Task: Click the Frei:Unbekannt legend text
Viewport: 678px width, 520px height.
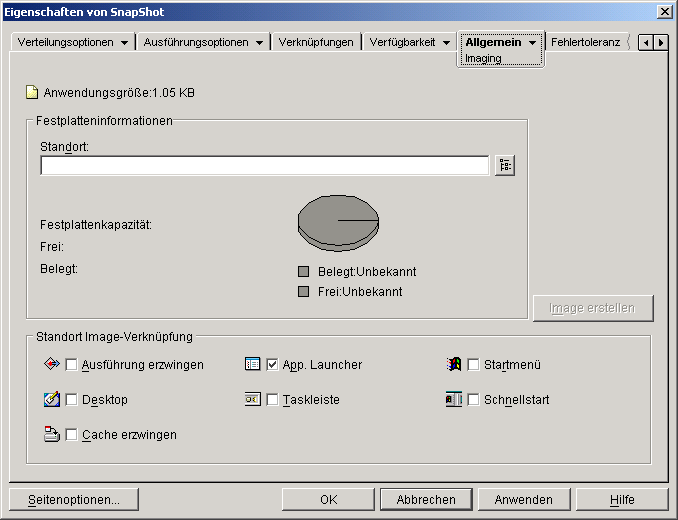Action: click(x=360, y=291)
